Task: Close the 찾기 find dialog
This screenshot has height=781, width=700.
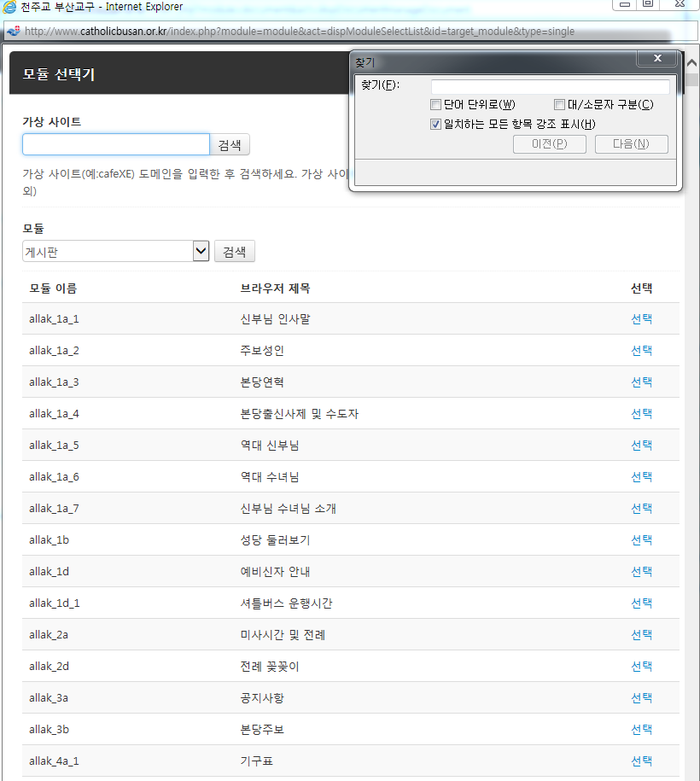Action: (x=657, y=59)
